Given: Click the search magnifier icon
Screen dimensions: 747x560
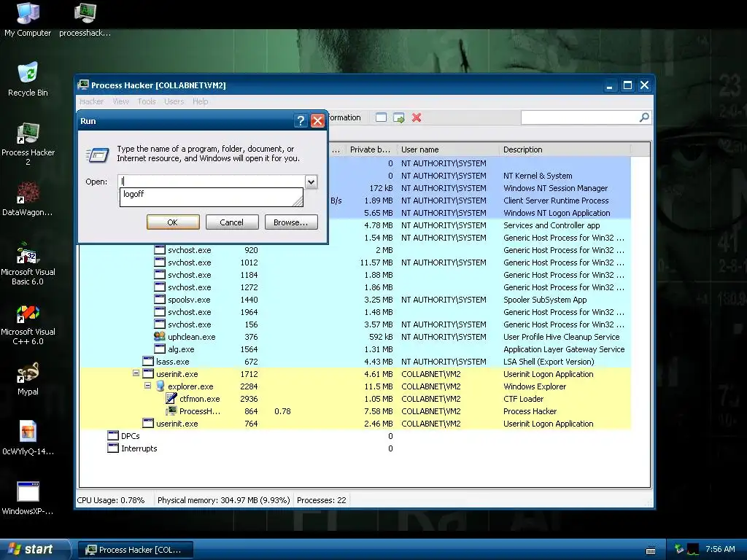Looking at the screenshot, I should (x=644, y=117).
